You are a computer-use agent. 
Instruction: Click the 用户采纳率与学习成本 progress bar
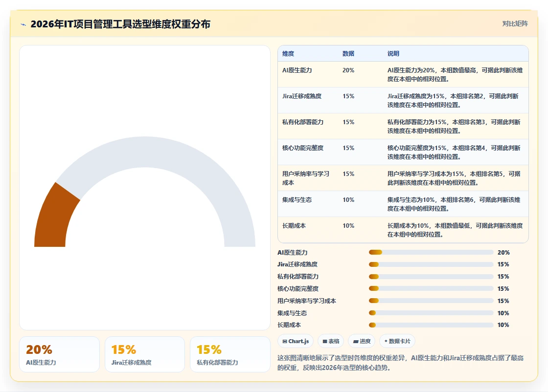click(x=431, y=301)
